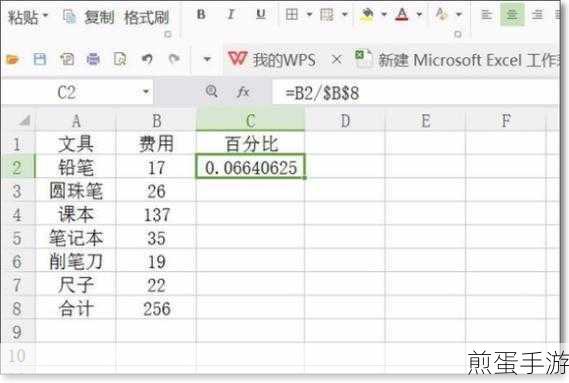Click cell containing 铅笔
Viewport: 569px width, 383px height.
point(76,167)
